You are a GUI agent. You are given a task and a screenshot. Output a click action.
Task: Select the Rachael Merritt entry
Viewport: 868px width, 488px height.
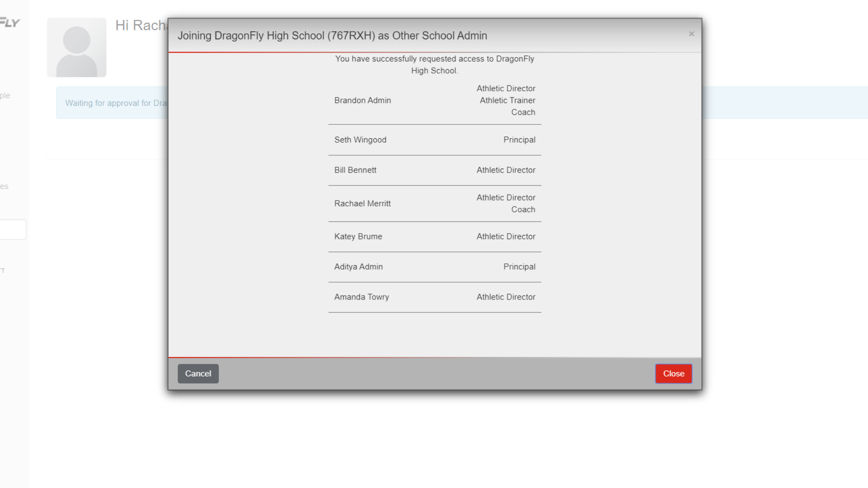coord(362,203)
